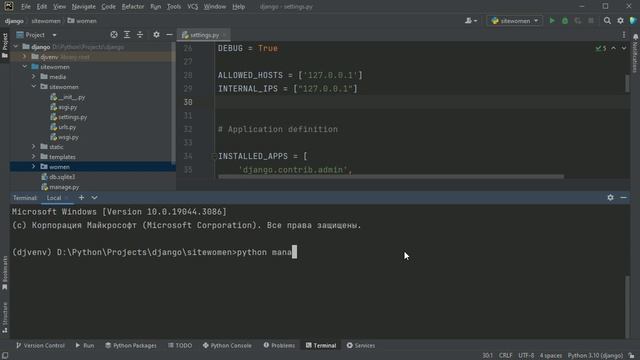Viewport: 640px width, 360px height.
Task: Open Search Everywhere magnifier icon
Action: 607,21
